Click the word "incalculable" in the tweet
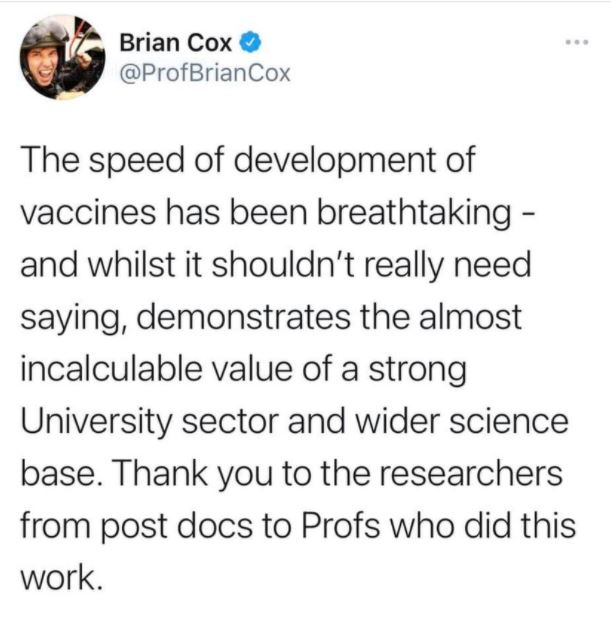 111,369
